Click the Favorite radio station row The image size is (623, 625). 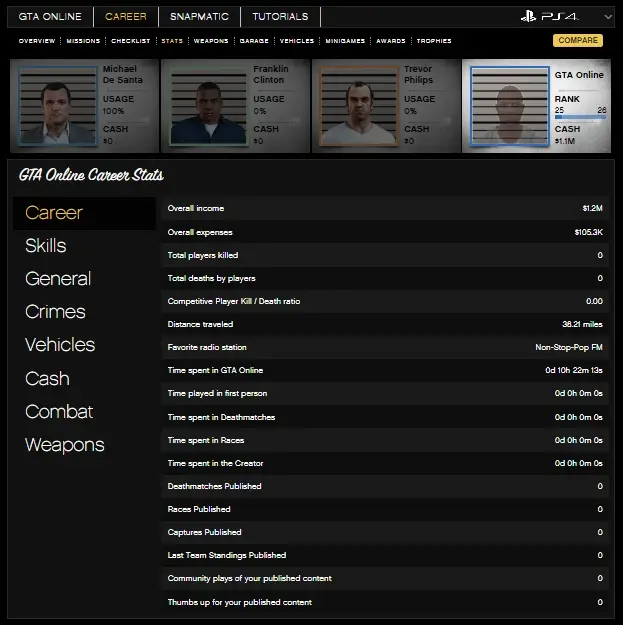pos(385,347)
